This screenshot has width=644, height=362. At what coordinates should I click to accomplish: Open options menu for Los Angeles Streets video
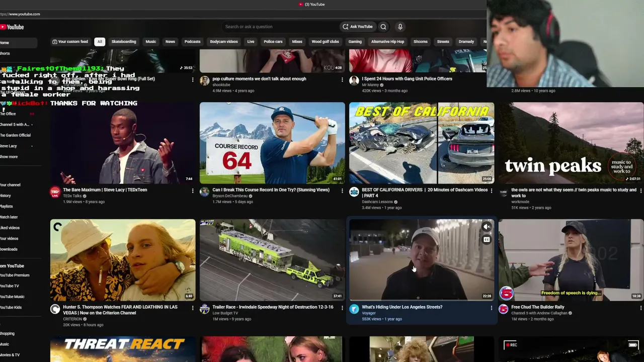click(492, 308)
